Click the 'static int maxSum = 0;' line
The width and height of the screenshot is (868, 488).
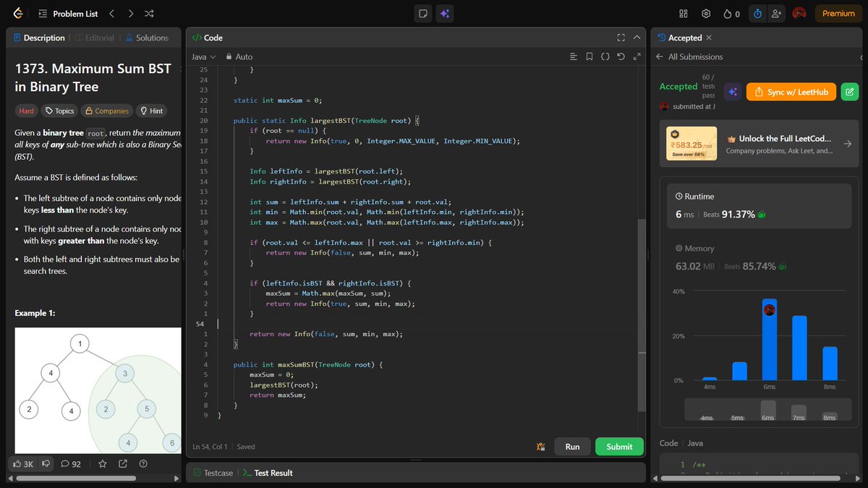click(277, 100)
